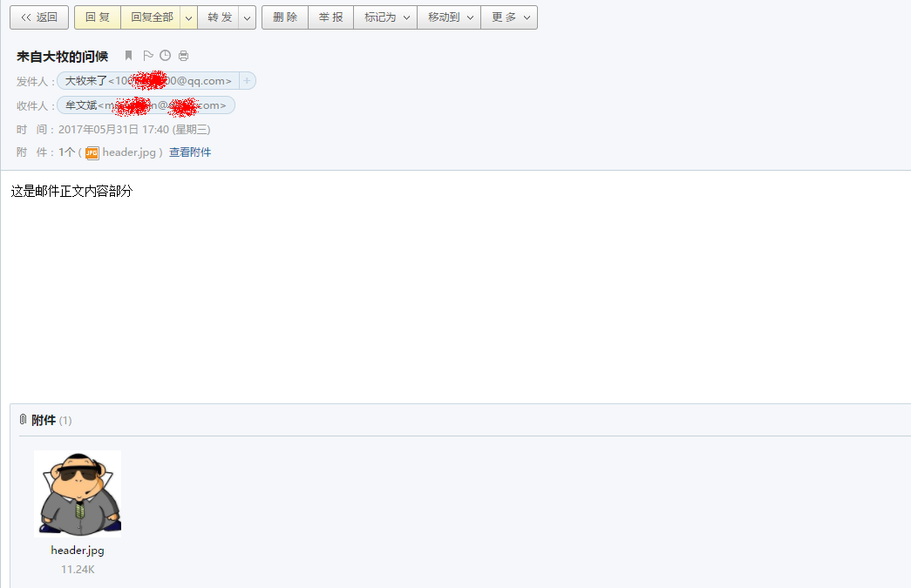The width and height of the screenshot is (911, 588).
Task: Open the 标记为 dropdown
Action: pos(385,17)
